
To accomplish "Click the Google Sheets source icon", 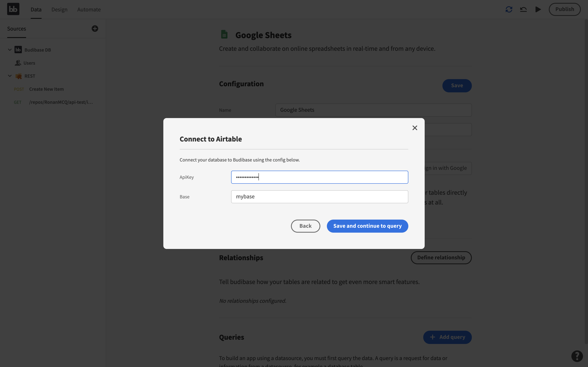I will pyautogui.click(x=224, y=35).
